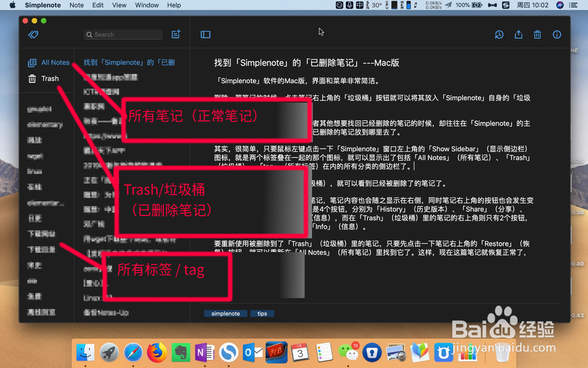Open the Window menu
The height and width of the screenshot is (368, 588).
[x=146, y=5]
